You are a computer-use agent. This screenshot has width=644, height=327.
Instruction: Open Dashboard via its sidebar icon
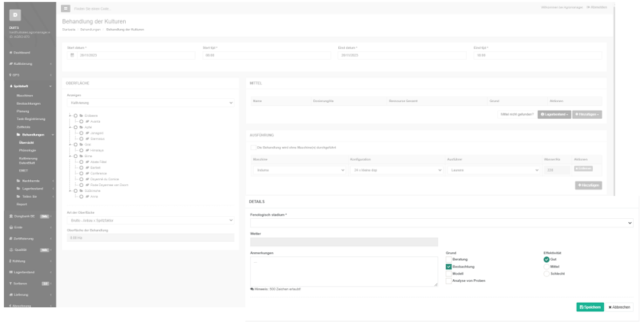click(10, 52)
